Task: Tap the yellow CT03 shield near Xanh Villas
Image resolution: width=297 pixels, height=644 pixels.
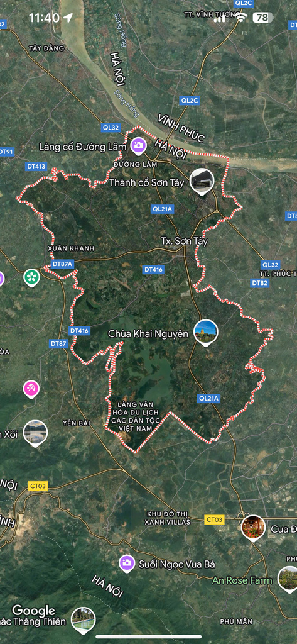Action: click(214, 519)
